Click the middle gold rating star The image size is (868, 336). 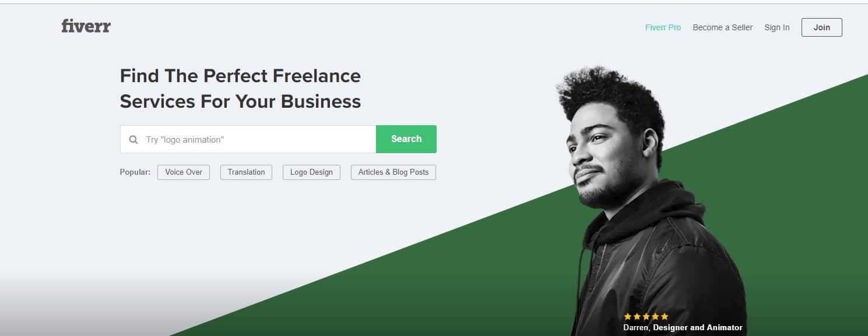(x=646, y=317)
